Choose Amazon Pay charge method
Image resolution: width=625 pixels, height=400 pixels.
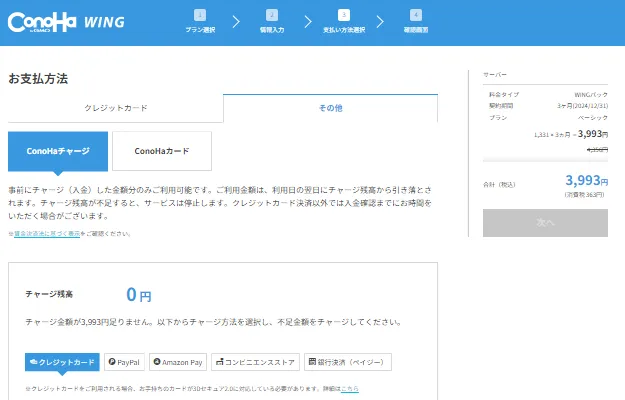178,362
